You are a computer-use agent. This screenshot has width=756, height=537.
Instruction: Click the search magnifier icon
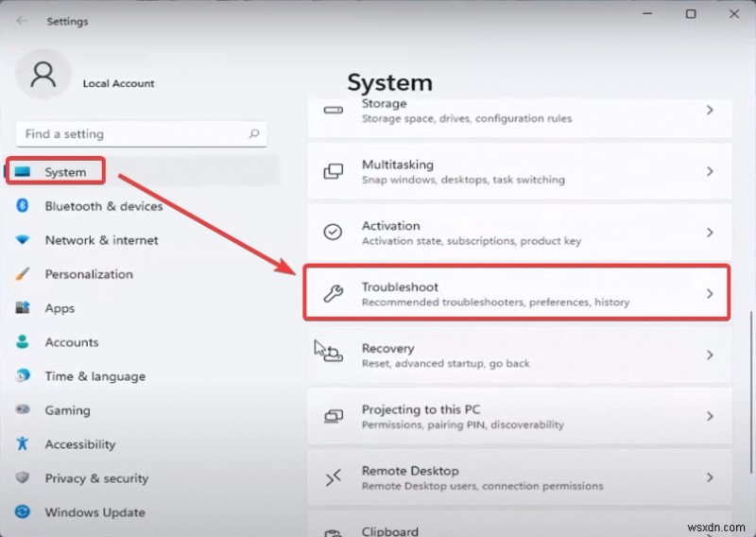pos(253,134)
